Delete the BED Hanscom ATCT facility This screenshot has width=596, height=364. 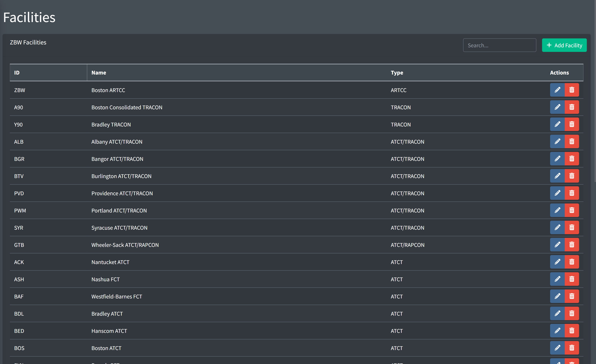pyautogui.click(x=572, y=331)
